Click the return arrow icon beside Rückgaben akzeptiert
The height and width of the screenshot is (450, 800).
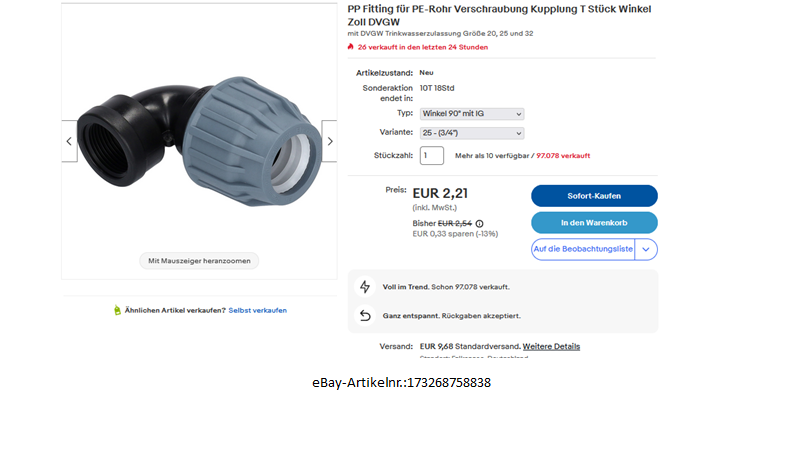click(365, 316)
